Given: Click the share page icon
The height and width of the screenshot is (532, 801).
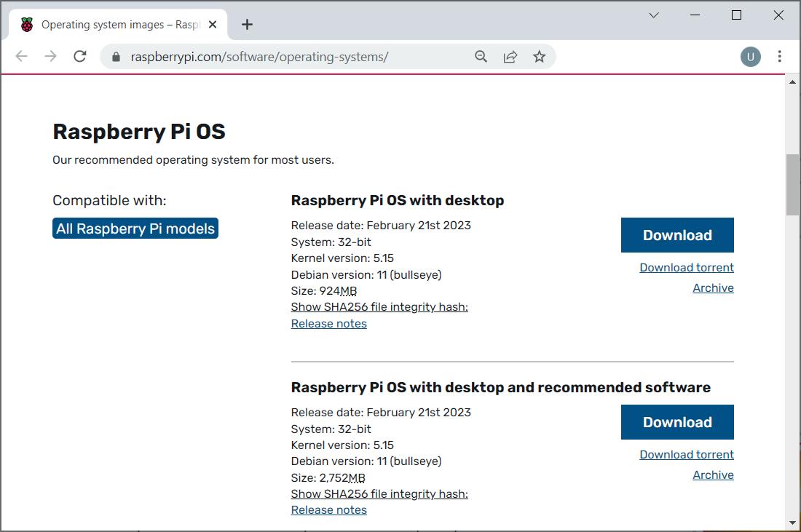Looking at the screenshot, I should (x=510, y=56).
